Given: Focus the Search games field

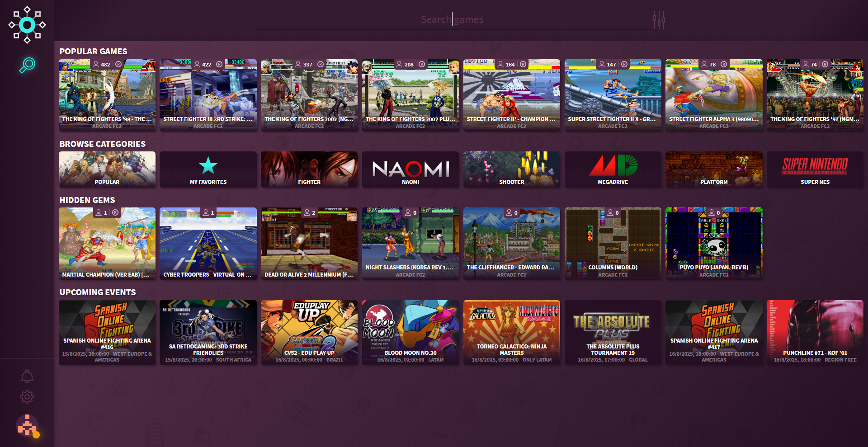Looking at the screenshot, I should (x=452, y=20).
